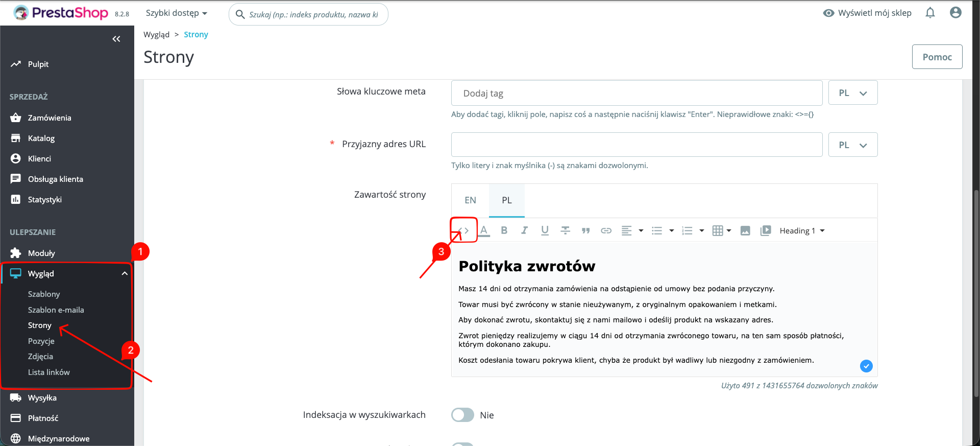980x446 pixels.
Task: Click the top search field
Action: pyautogui.click(x=308, y=14)
